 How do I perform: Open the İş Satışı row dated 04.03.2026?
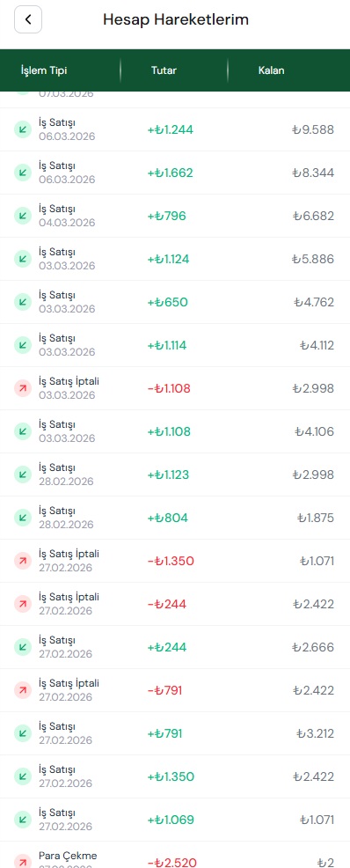pyautogui.click(x=175, y=216)
